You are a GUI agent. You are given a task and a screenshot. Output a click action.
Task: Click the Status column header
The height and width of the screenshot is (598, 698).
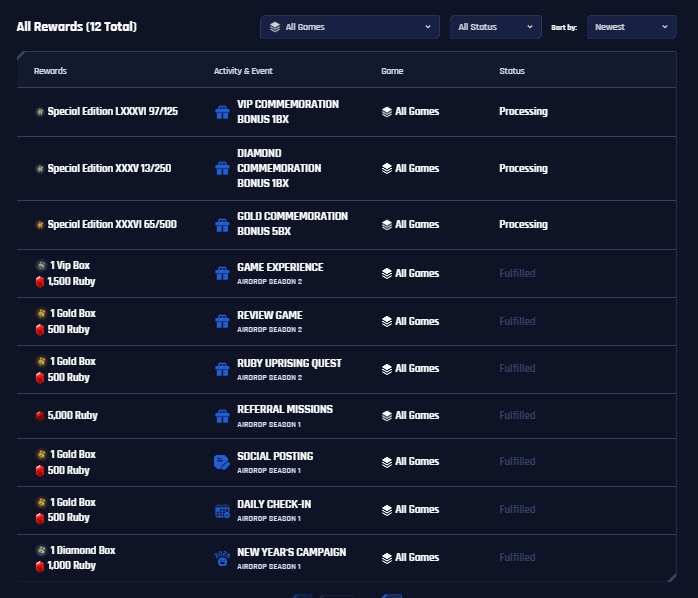click(512, 71)
